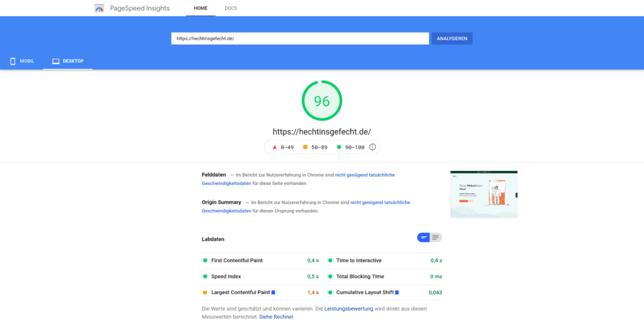Open the 'Siehe Rechner.' link
Image resolution: width=644 pixels, height=325 pixels.
point(277,317)
